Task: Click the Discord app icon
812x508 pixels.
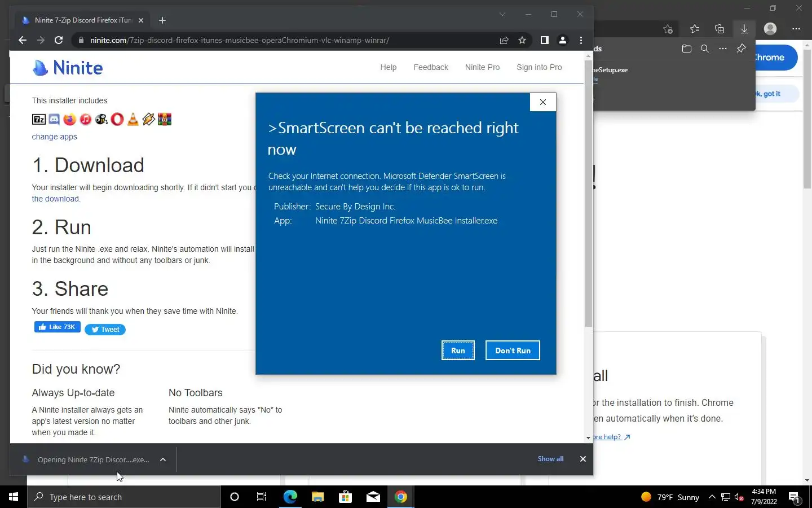Action: pyautogui.click(x=54, y=119)
